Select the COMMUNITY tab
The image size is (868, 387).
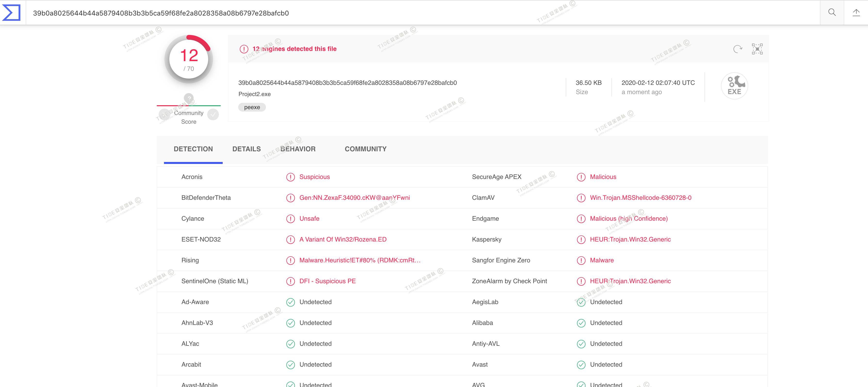click(365, 149)
